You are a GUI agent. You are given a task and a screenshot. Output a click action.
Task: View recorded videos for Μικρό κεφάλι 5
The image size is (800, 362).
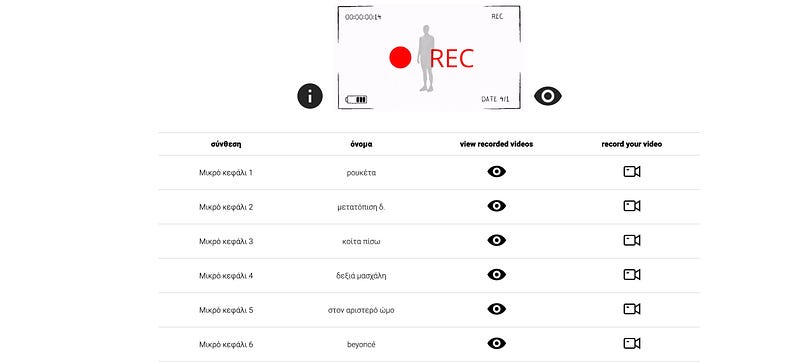tap(496, 309)
